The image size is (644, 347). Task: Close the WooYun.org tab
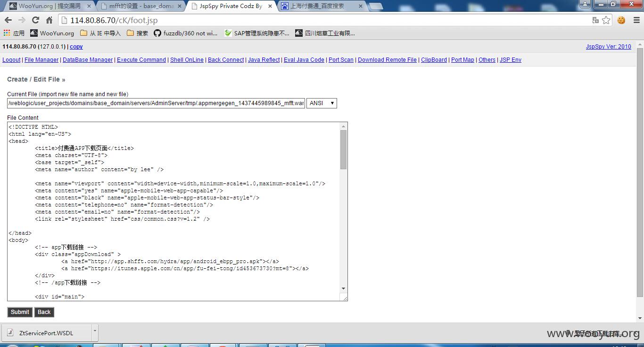(89, 6)
